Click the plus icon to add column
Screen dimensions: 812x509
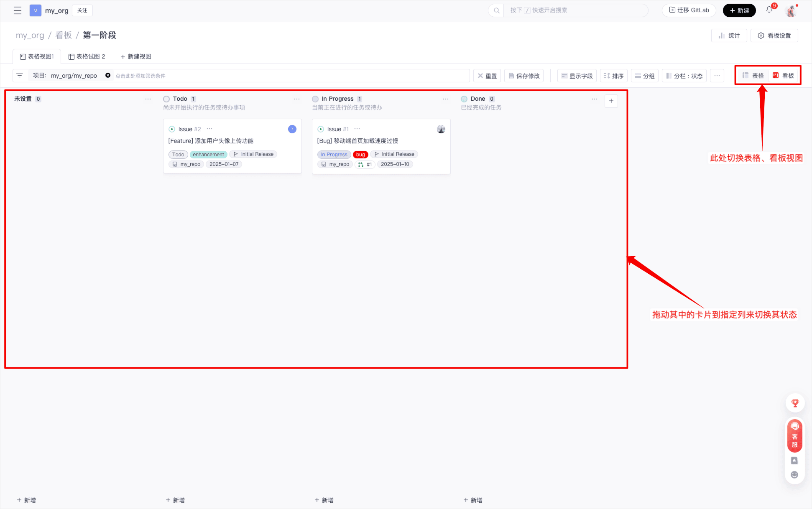pos(611,101)
